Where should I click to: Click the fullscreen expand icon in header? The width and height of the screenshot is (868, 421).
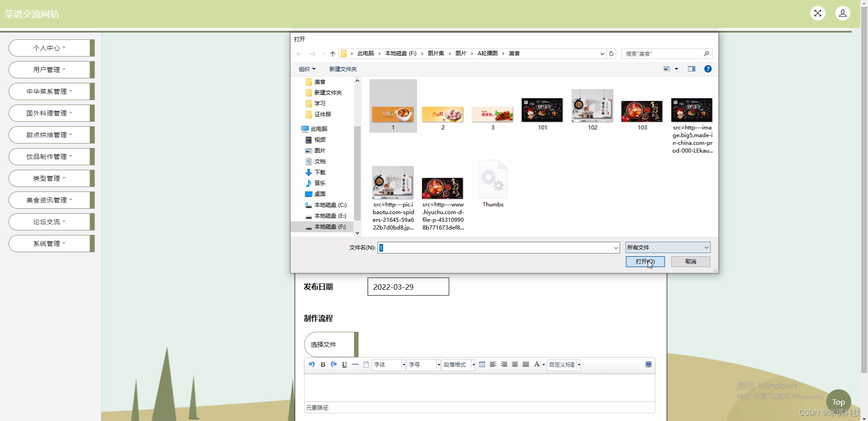818,13
